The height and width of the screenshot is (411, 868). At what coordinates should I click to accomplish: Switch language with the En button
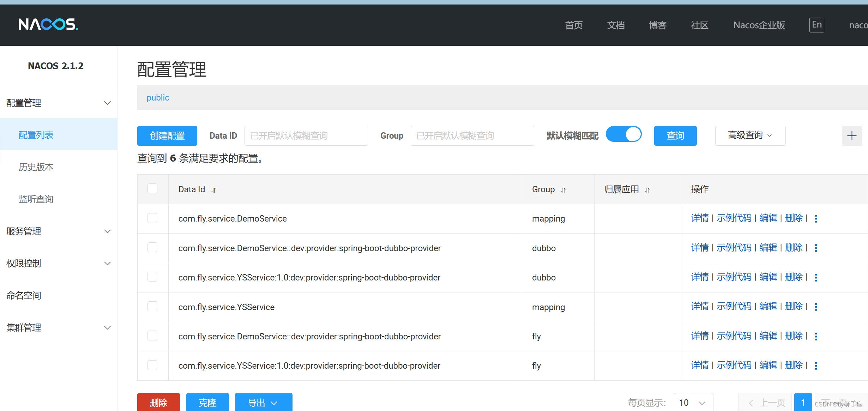pyautogui.click(x=816, y=25)
